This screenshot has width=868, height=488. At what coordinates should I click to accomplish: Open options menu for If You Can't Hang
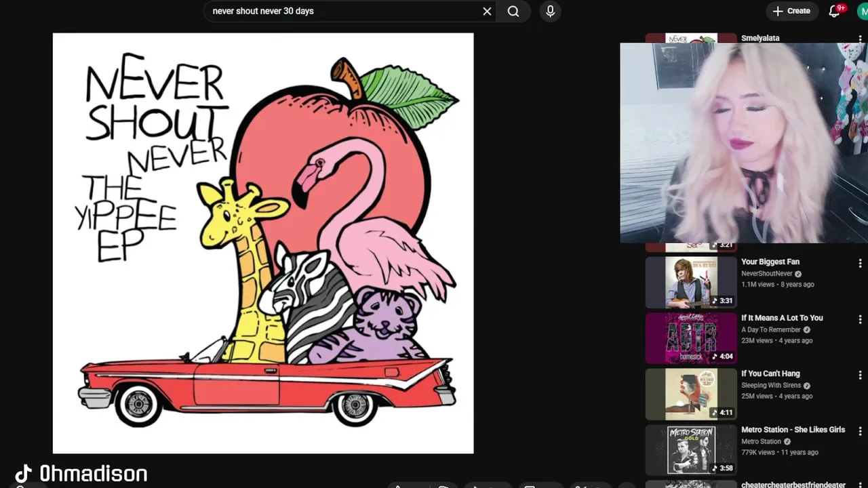860,375
